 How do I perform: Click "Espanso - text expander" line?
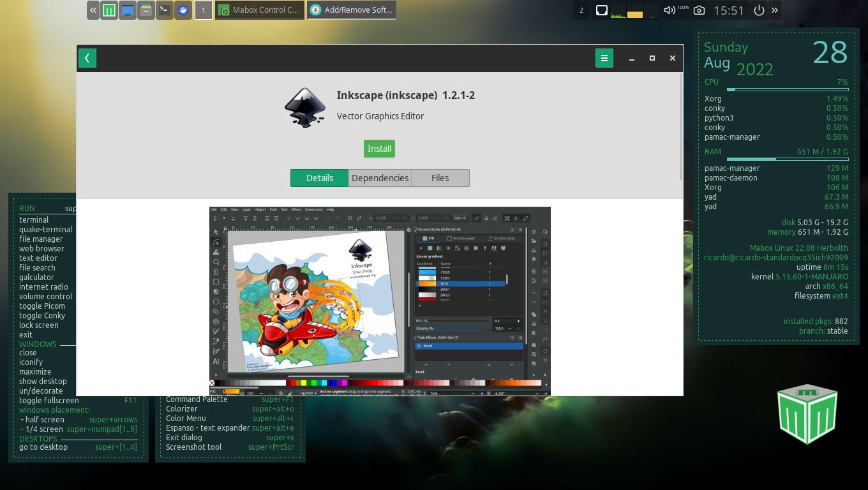(230, 427)
